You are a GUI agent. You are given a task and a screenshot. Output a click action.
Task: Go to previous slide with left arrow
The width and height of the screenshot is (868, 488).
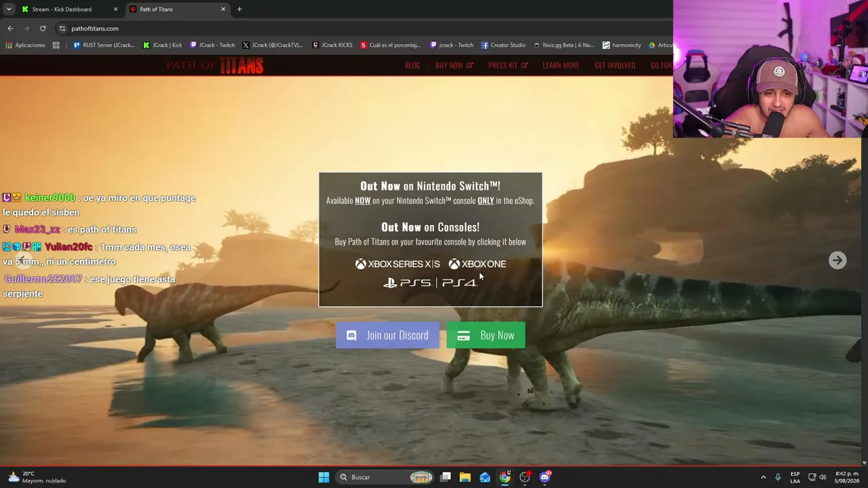23,260
